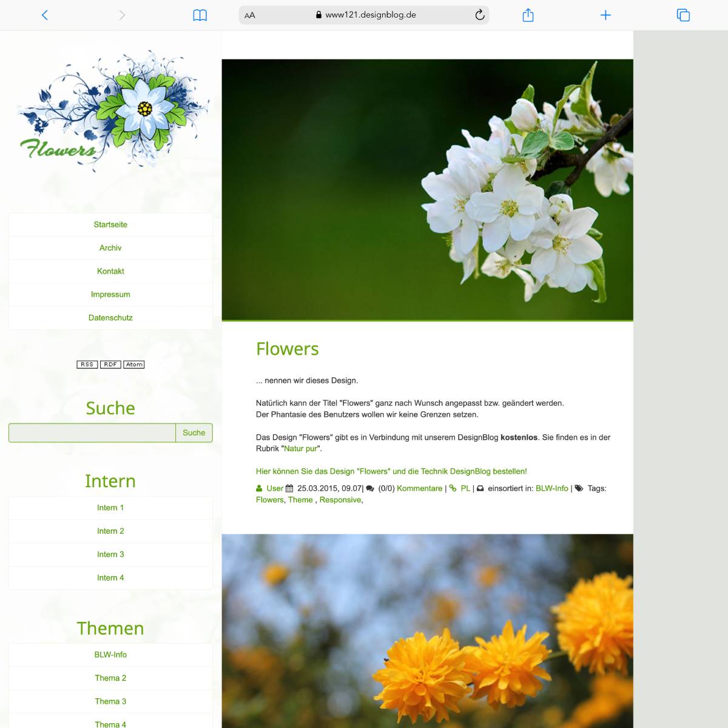Click the Atom feed button

click(134, 364)
